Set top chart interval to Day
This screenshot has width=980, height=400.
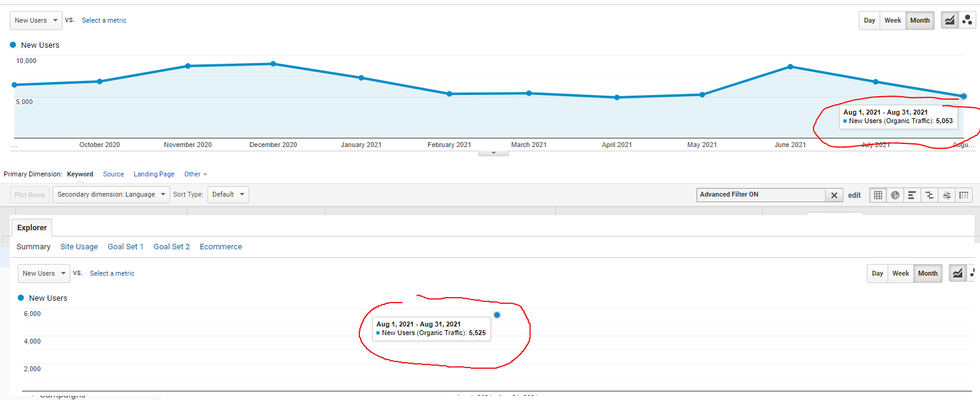point(869,20)
